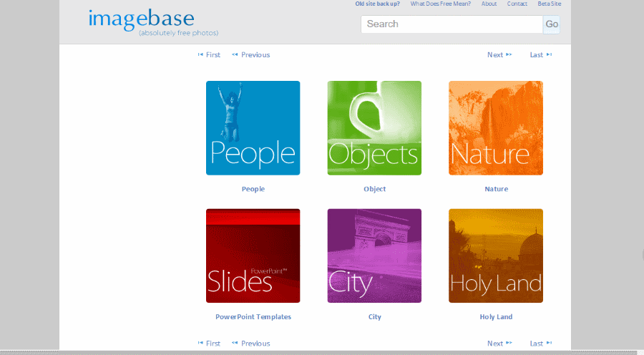644x355 pixels.
Task: Click the PowerPoint Templates text link
Action: 253,317
